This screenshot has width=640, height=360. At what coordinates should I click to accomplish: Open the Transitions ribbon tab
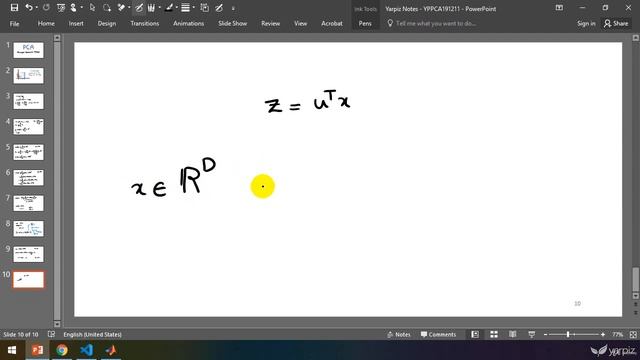144,24
